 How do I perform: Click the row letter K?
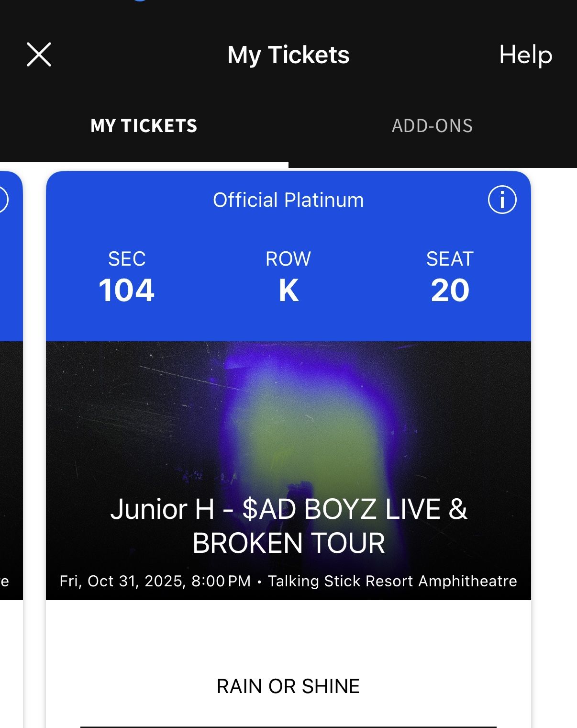tap(288, 290)
